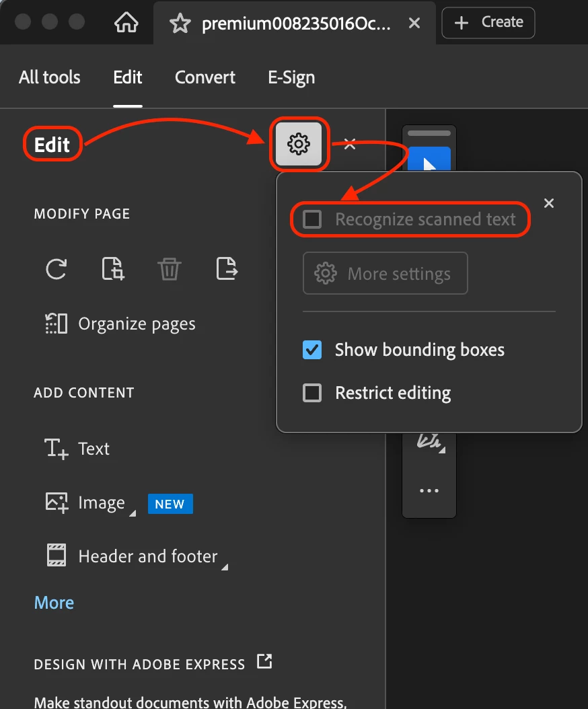Close the Edit panel
588x709 pixels.
click(350, 144)
